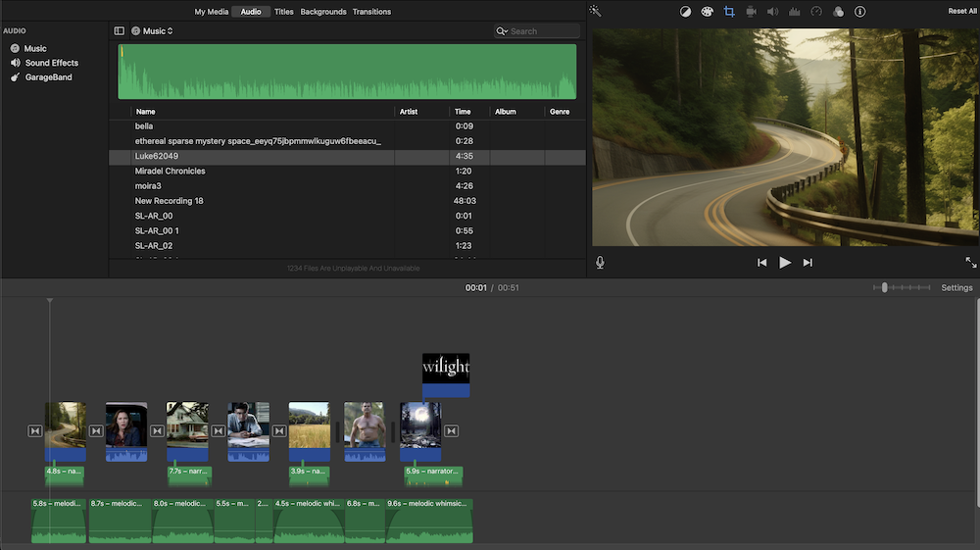Select the GarageBand guitar icon
This screenshot has width=980, height=550.
(x=15, y=76)
